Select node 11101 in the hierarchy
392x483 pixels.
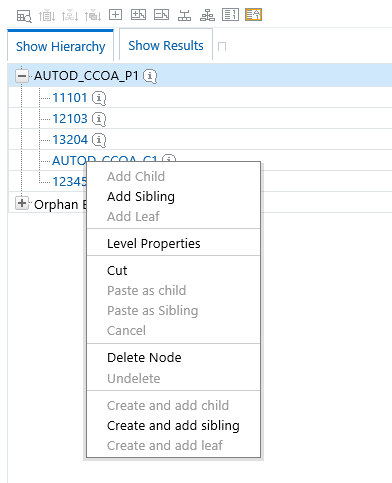(70, 98)
